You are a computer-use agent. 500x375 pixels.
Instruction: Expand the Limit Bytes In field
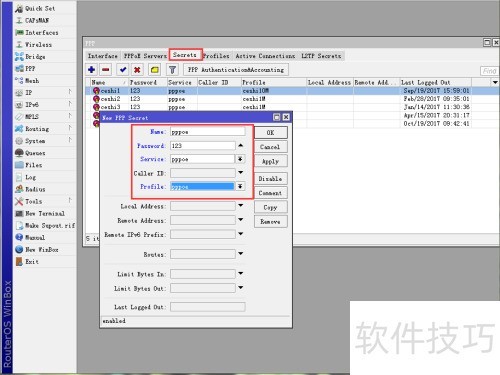point(241,273)
